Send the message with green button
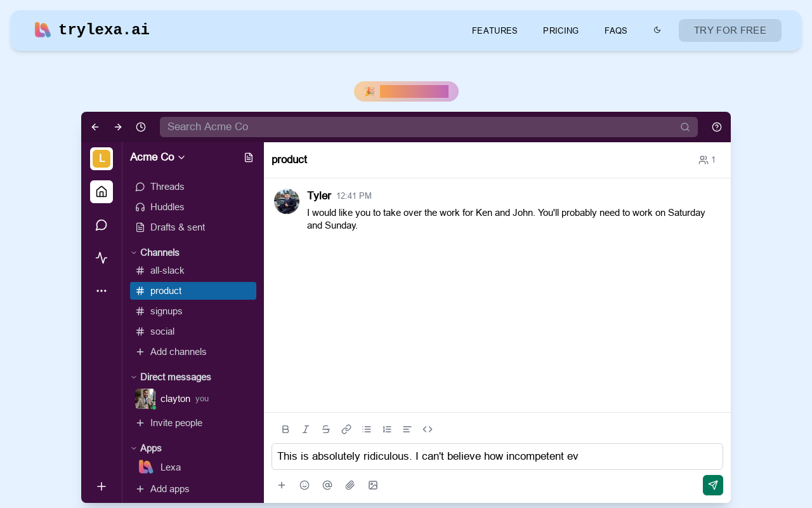The width and height of the screenshot is (812, 508). (x=713, y=485)
